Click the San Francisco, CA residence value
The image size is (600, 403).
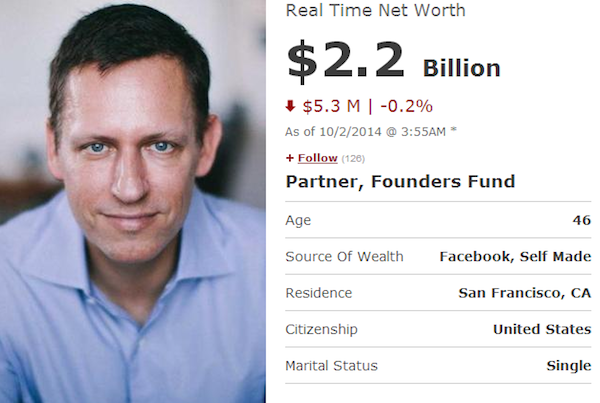pyautogui.click(x=524, y=293)
